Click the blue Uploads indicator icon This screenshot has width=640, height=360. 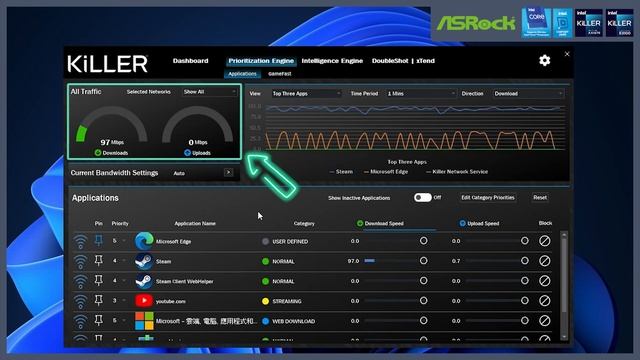(x=187, y=153)
